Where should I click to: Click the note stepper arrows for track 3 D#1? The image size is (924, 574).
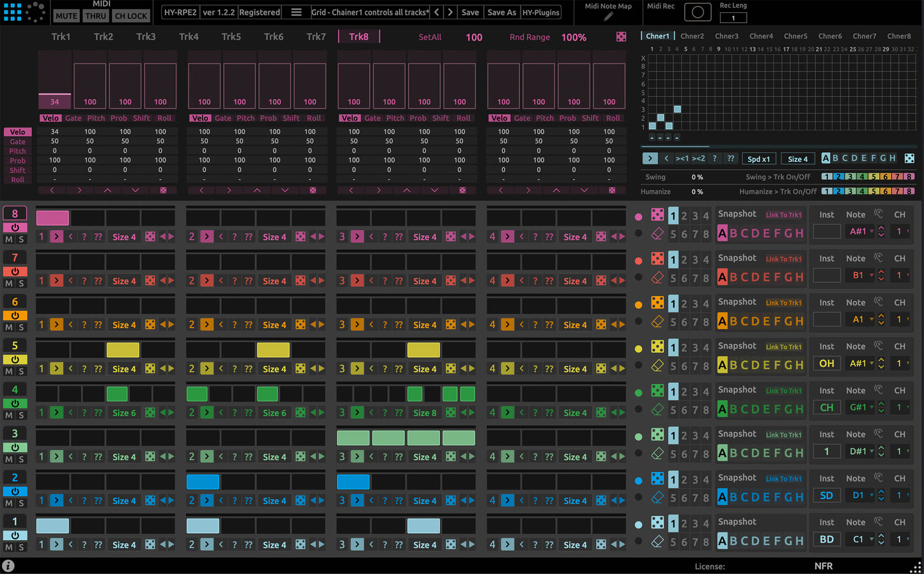(x=881, y=451)
